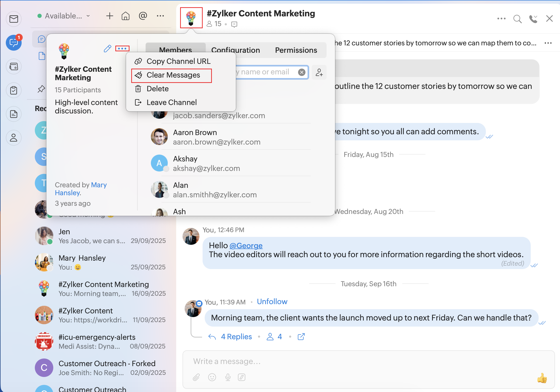Click the add participant icon
This screenshot has height=392, width=560.
(319, 72)
